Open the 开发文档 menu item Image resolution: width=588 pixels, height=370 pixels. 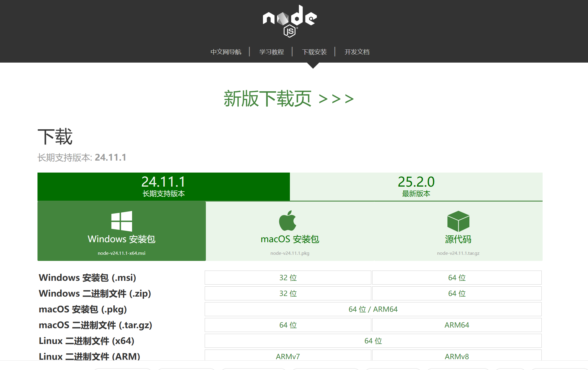click(357, 52)
